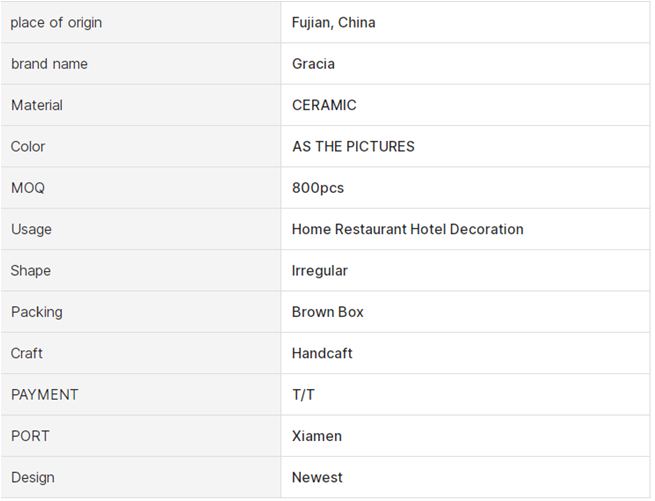Select the 'Brown Box' packing value
The height and width of the screenshot is (501, 655).
328,312
